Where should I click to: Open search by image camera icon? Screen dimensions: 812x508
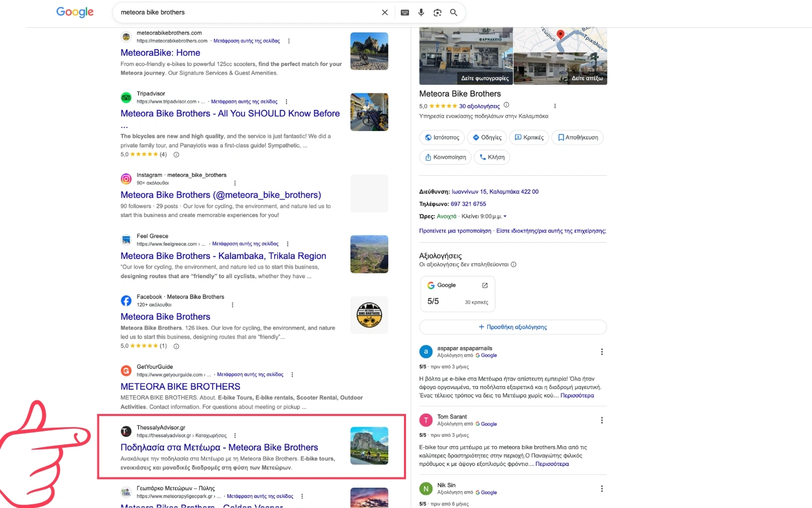(x=437, y=13)
